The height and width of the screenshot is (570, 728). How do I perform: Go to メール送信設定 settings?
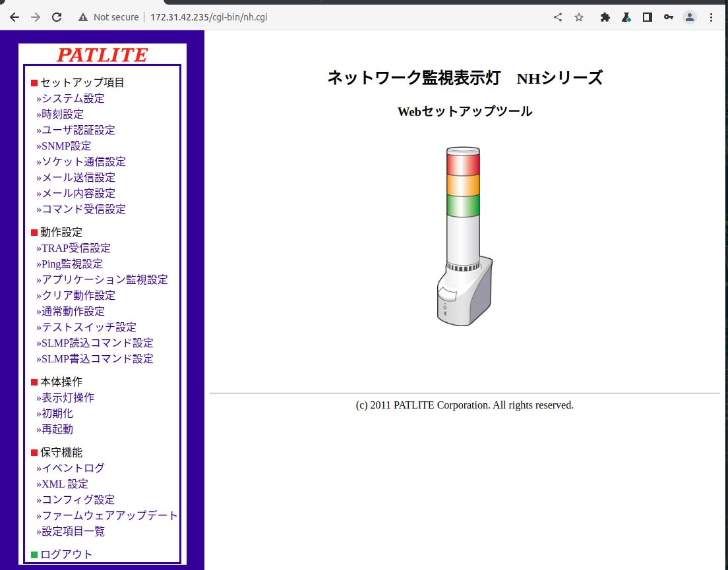coord(78,177)
